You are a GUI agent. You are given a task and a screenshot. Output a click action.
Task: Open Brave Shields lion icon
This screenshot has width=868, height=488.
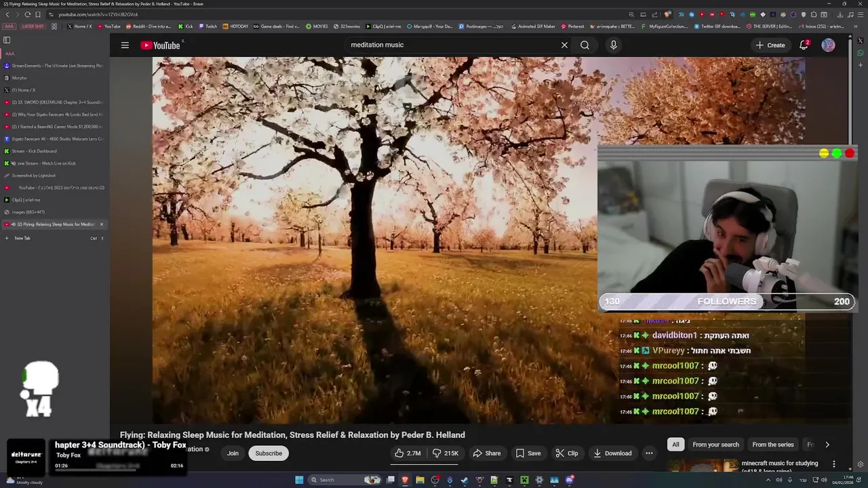tap(668, 14)
